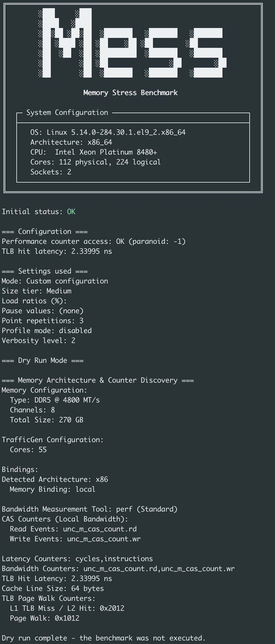The image size is (275, 644).
Task: Click the 'Performance counter access' line
Action: click(94, 242)
